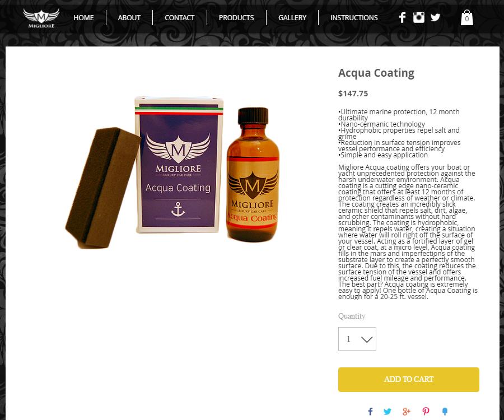
Task: Open the CONTACT page
Action: 180,18
